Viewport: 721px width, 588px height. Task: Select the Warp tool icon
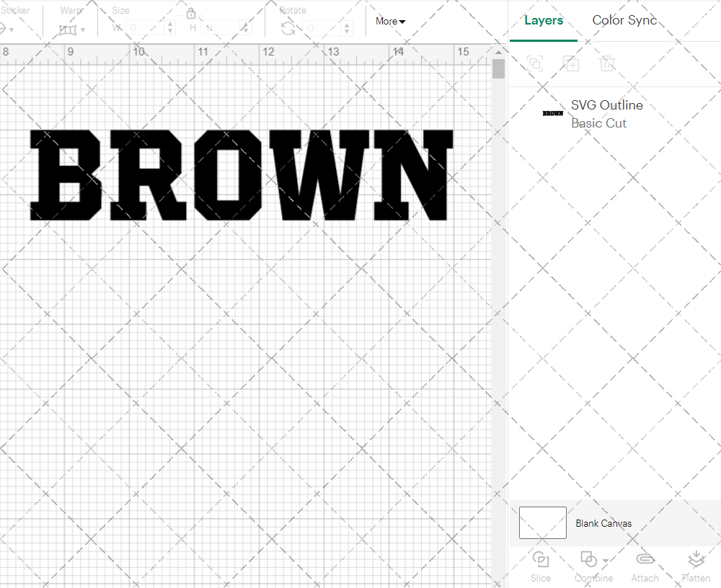[69, 29]
